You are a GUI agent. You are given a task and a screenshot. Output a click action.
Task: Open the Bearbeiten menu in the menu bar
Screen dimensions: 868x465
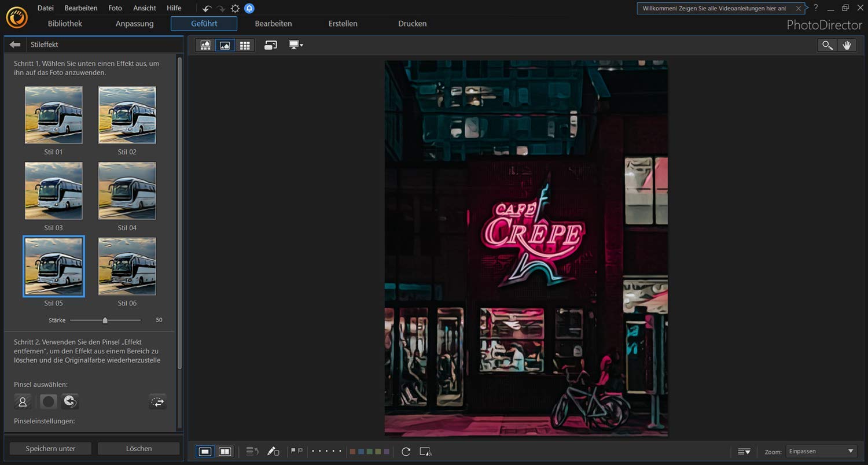click(81, 8)
